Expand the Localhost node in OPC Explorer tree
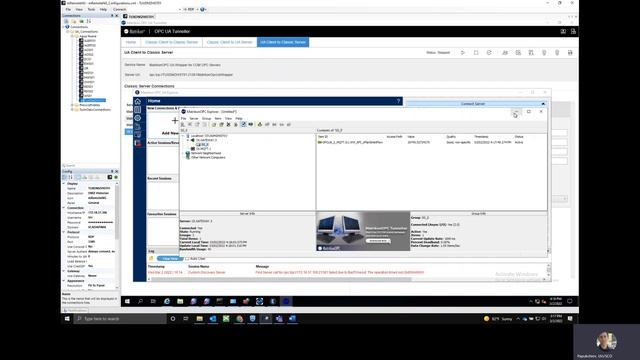640x360 pixels. coord(183,136)
